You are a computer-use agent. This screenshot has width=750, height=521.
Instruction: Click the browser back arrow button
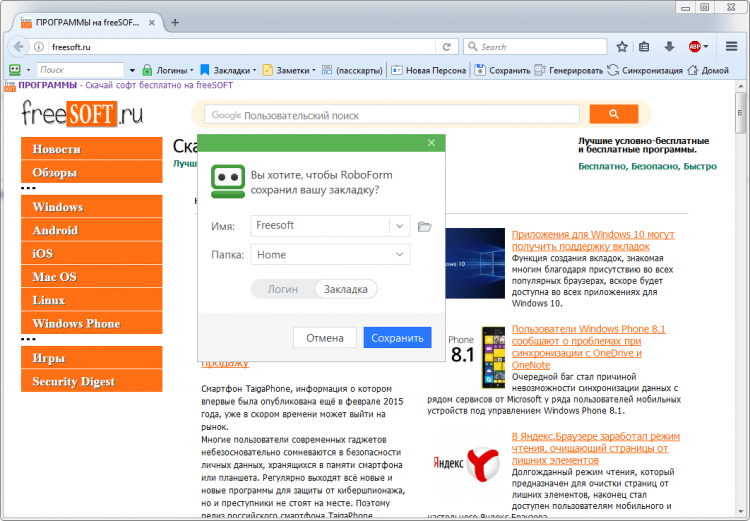(x=18, y=46)
